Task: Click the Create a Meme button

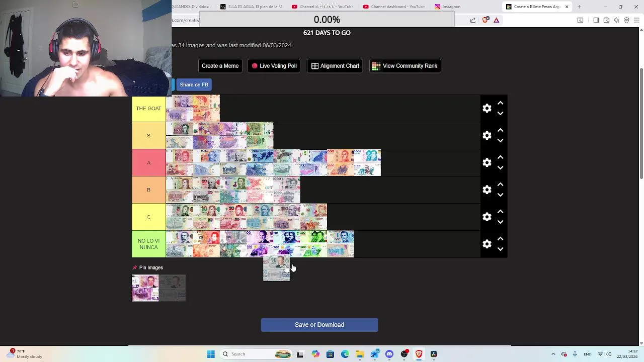Action: coord(220,66)
